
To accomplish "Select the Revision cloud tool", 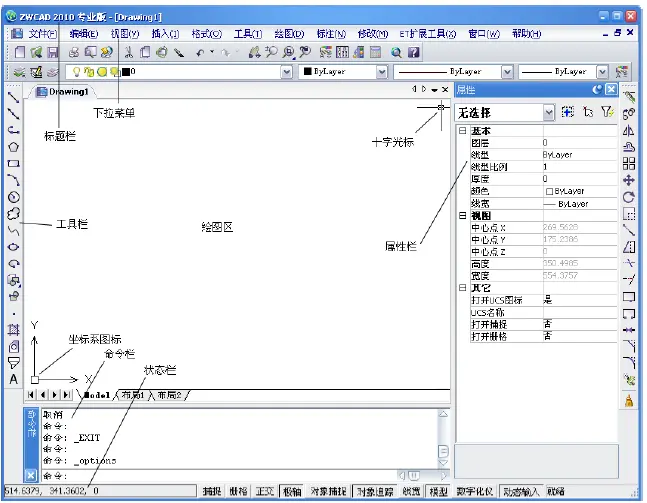I will pyautogui.click(x=13, y=213).
